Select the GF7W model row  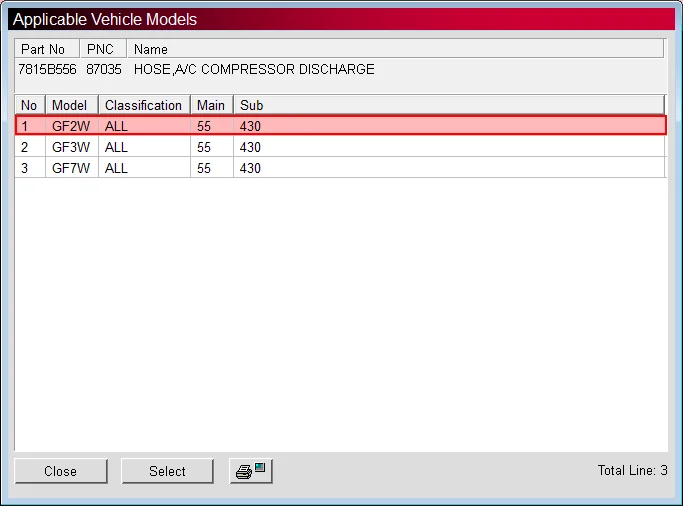tap(341, 168)
